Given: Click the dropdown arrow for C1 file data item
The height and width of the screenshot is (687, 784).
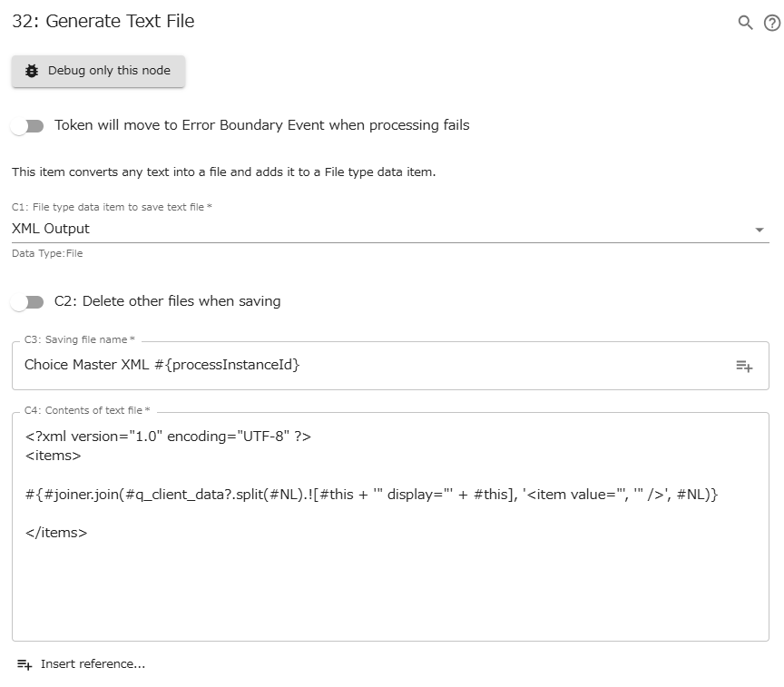Looking at the screenshot, I should pos(759,230).
